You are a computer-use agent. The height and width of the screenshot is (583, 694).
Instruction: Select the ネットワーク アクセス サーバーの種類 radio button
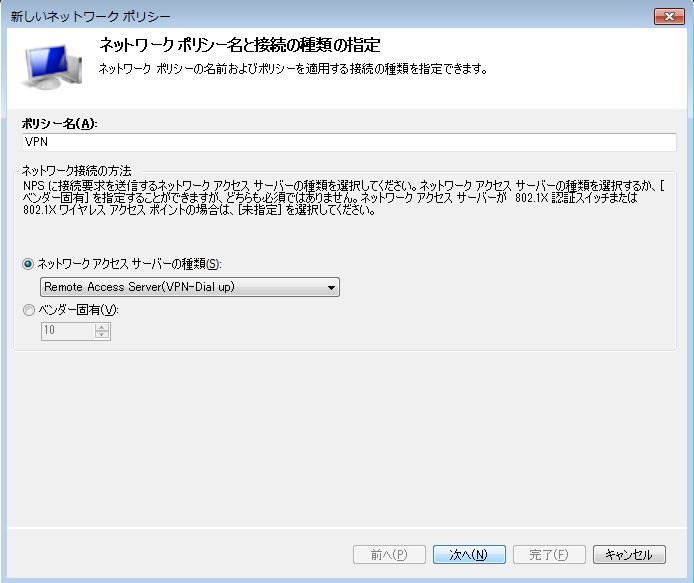pos(28,264)
